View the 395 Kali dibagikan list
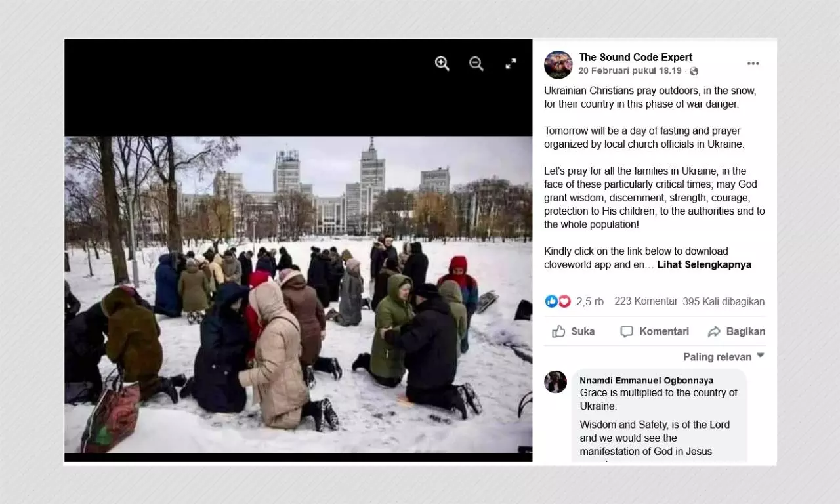The width and height of the screenshot is (840, 504). point(724,301)
